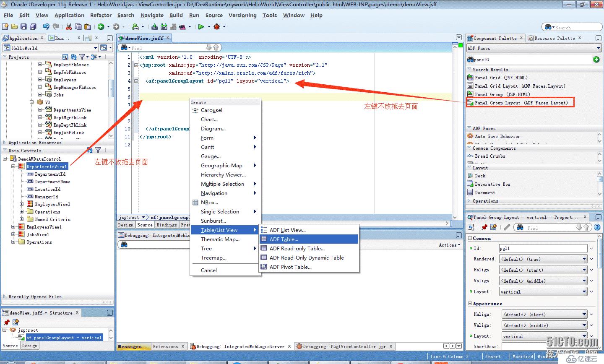Image resolution: width=604 pixels, height=364 pixels.
Task: Switch to the editor Source tab
Action: click(x=145, y=225)
